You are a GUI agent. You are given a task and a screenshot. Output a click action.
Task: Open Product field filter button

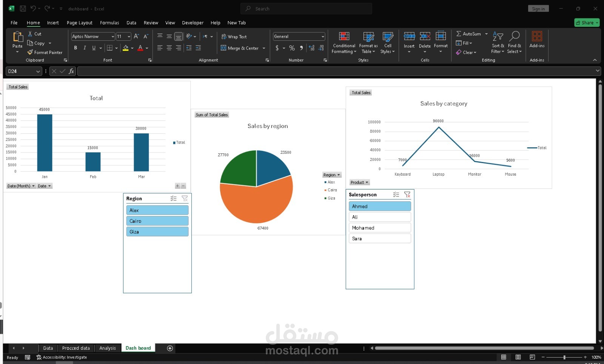click(359, 182)
